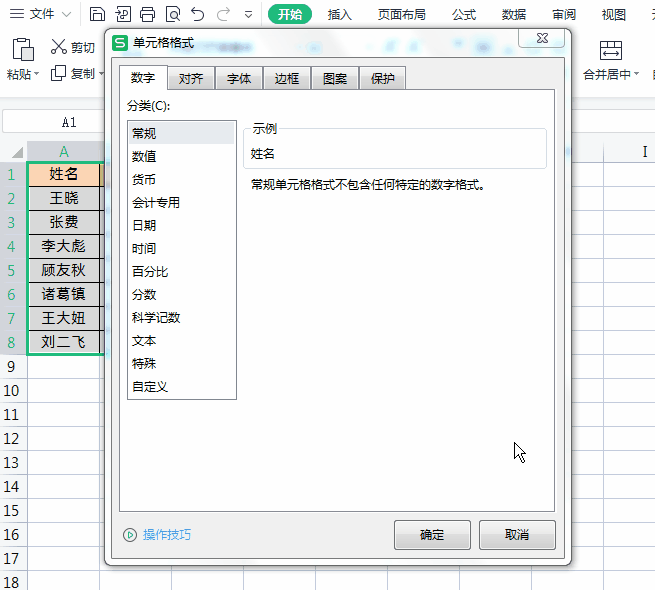Click the WPS green S dialog icon
Image resolution: width=655 pixels, height=590 pixels.
tap(120, 43)
